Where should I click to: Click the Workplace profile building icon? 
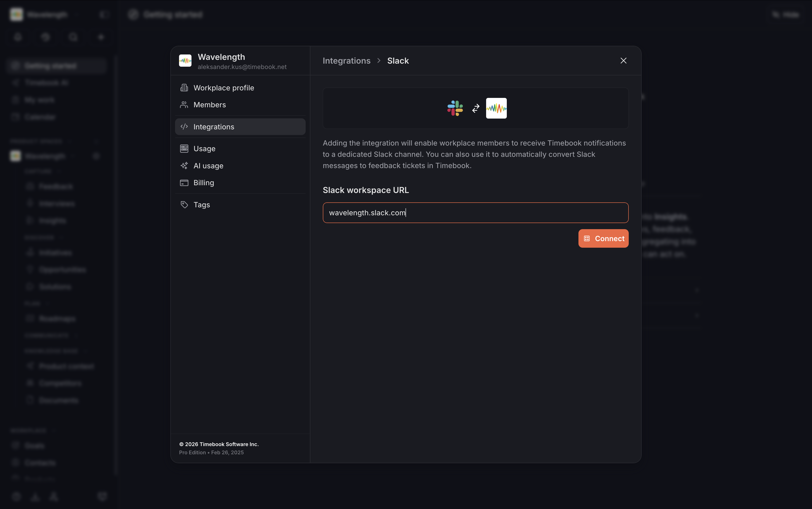pos(184,88)
